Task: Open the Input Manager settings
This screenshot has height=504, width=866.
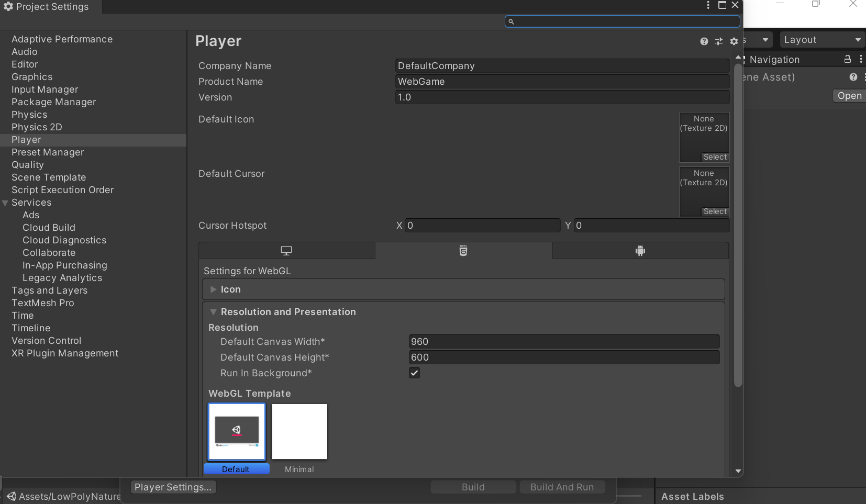Action: (x=45, y=89)
